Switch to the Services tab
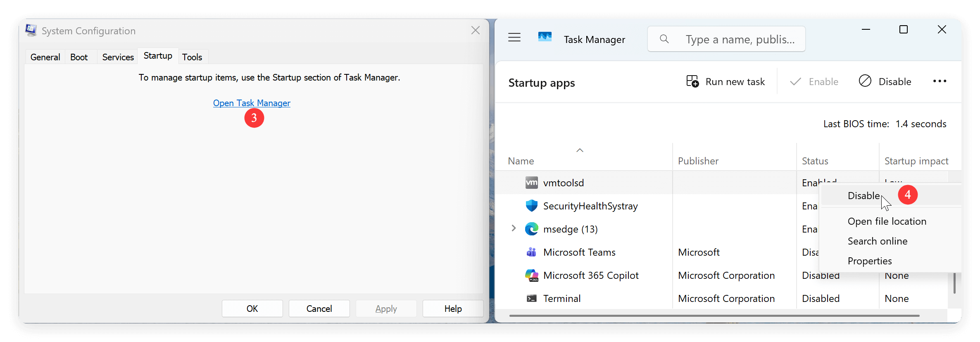 [x=118, y=57]
